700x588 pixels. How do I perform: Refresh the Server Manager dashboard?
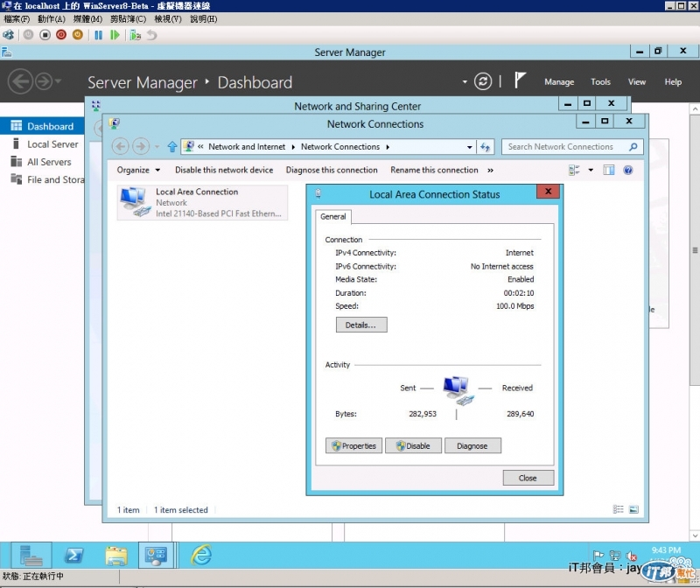(x=483, y=81)
